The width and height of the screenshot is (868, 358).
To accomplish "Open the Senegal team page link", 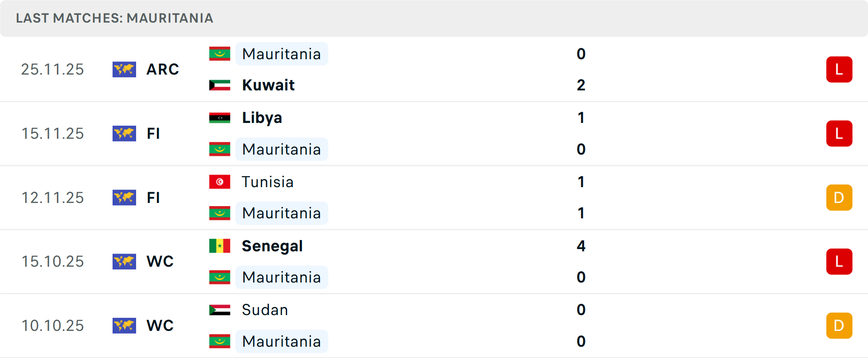I will coord(272,246).
